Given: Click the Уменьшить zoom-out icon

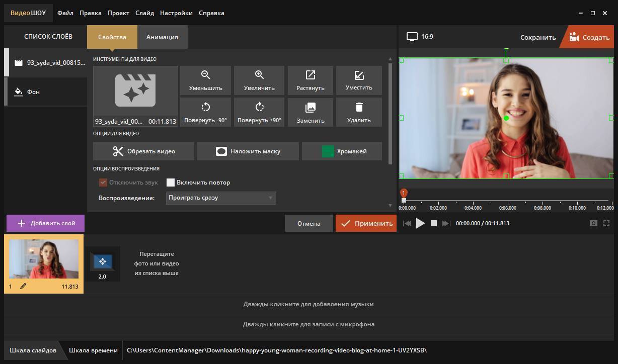Looking at the screenshot, I should (205, 75).
